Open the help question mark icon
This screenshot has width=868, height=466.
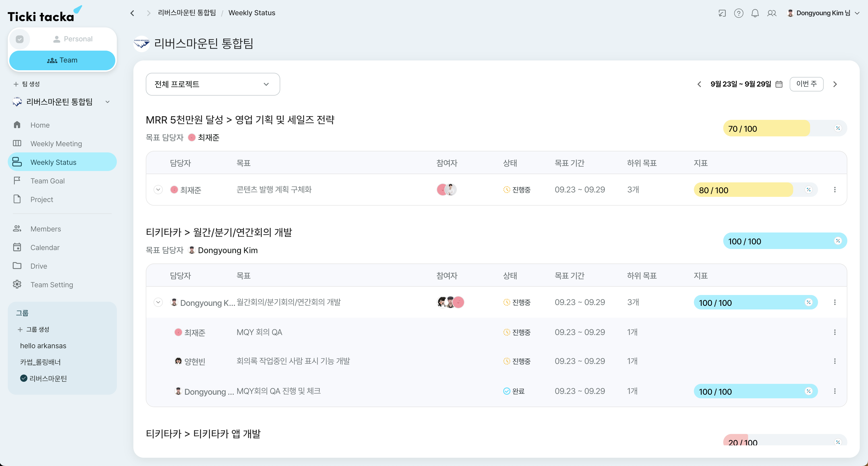pyautogui.click(x=738, y=13)
